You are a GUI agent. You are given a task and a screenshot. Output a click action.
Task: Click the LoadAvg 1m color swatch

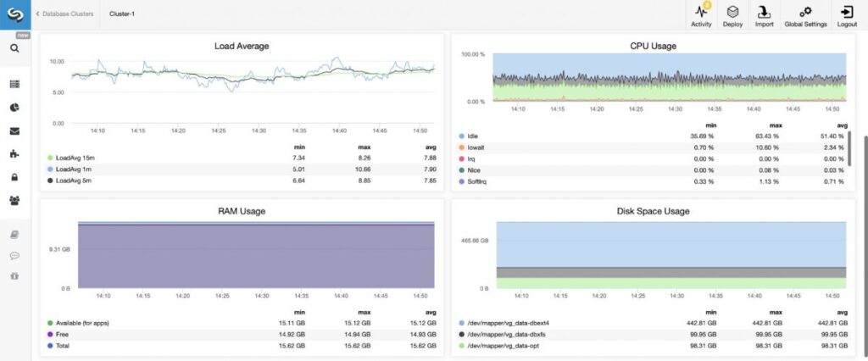click(51, 169)
